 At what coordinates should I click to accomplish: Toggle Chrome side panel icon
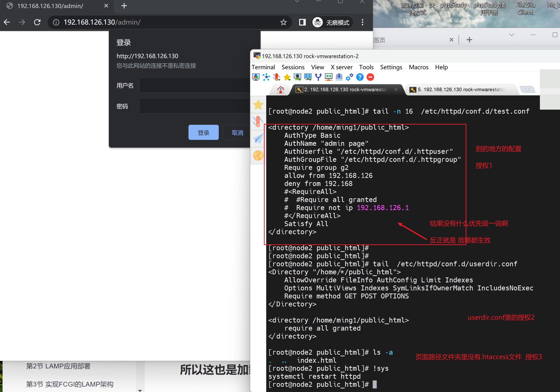point(302,22)
